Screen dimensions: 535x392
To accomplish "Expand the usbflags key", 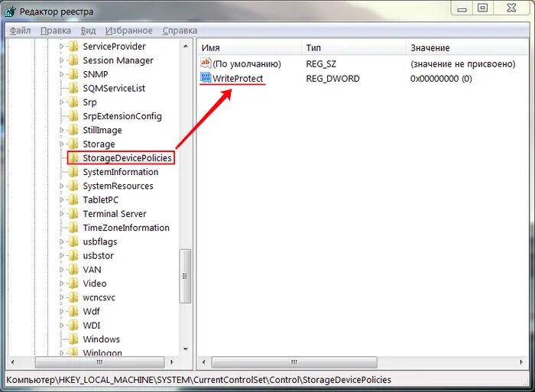I will click(x=61, y=241).
